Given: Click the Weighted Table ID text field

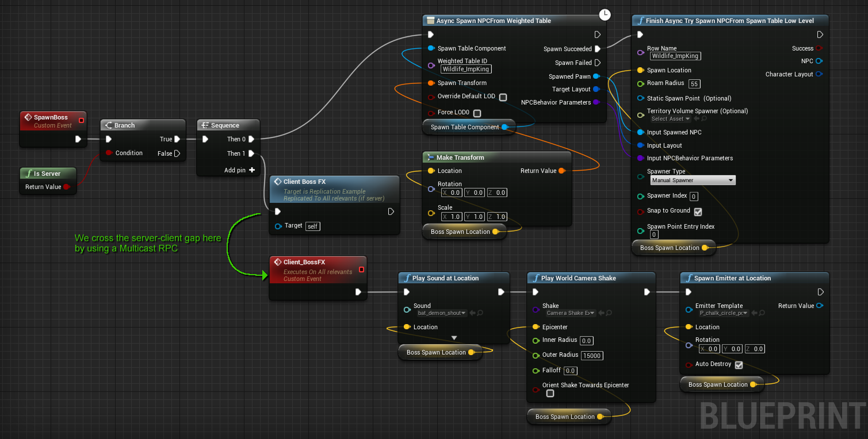Looking at the screenshot, I should [465, 69].
